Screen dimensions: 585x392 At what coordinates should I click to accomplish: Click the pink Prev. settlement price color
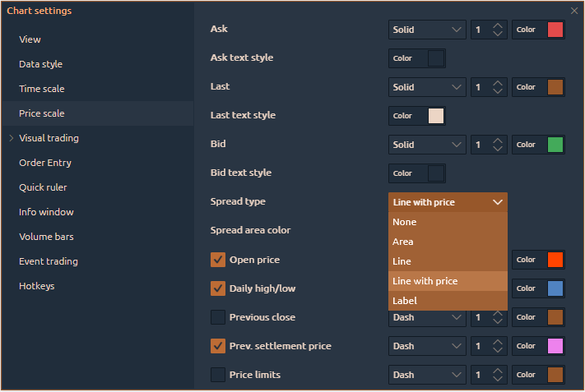tap(555, 346)
